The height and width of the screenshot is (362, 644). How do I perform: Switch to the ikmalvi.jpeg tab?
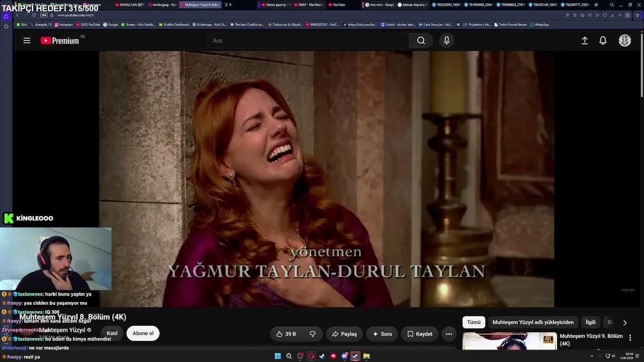tap(162, 5)
